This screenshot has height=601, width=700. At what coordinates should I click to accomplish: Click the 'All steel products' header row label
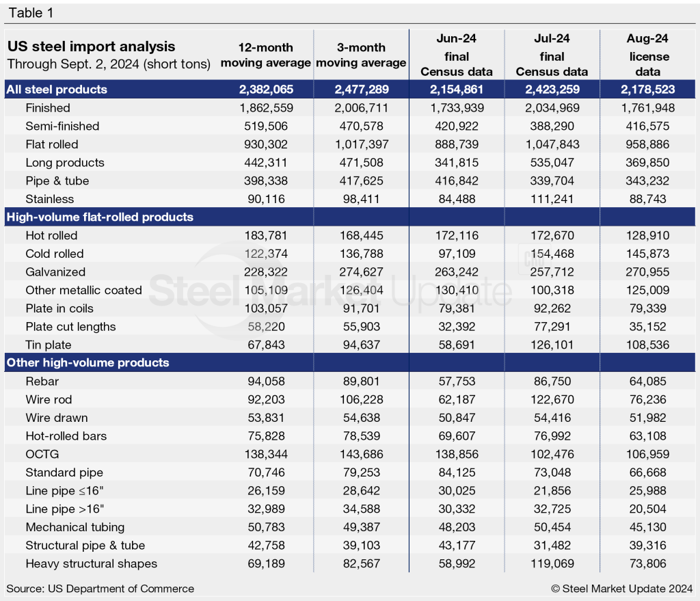[x=57, y=89]
